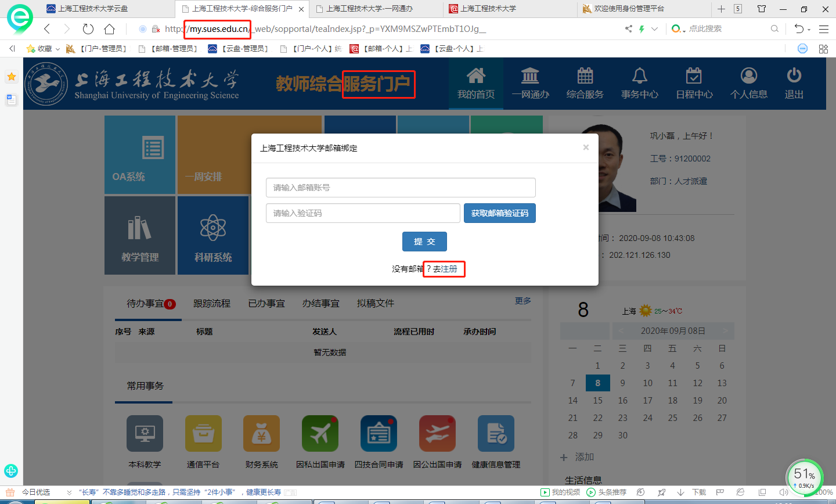Click the search magnifier icon
This screenshot has width=836, height=504.
click(774, 29)
